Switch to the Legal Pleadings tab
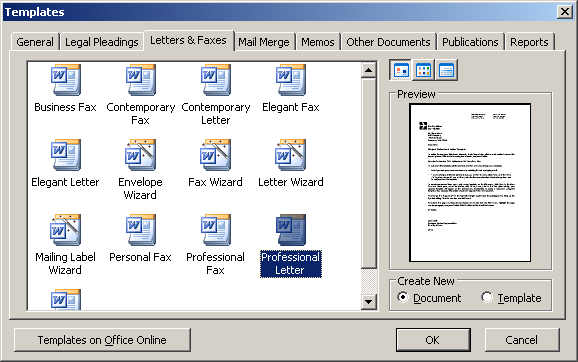Screen dimensions: 578x362 [102, 42]
